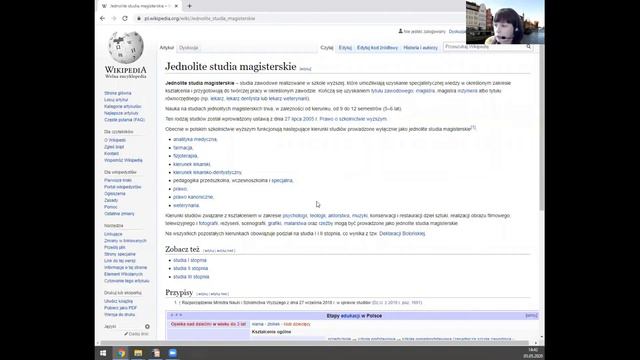This screenshot has width=640, height=360.
Task: Follow the prawo kanoniczne link
Action: click(193, 197)
